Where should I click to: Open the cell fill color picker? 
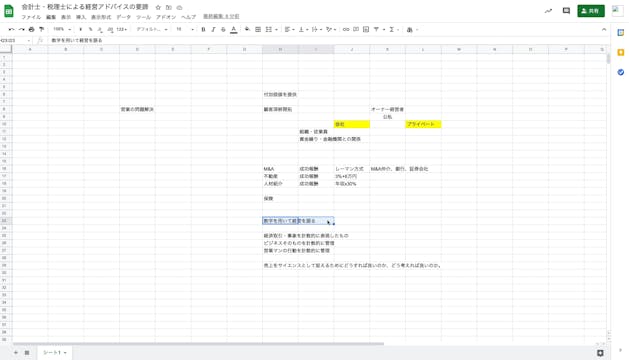point(248,29)
